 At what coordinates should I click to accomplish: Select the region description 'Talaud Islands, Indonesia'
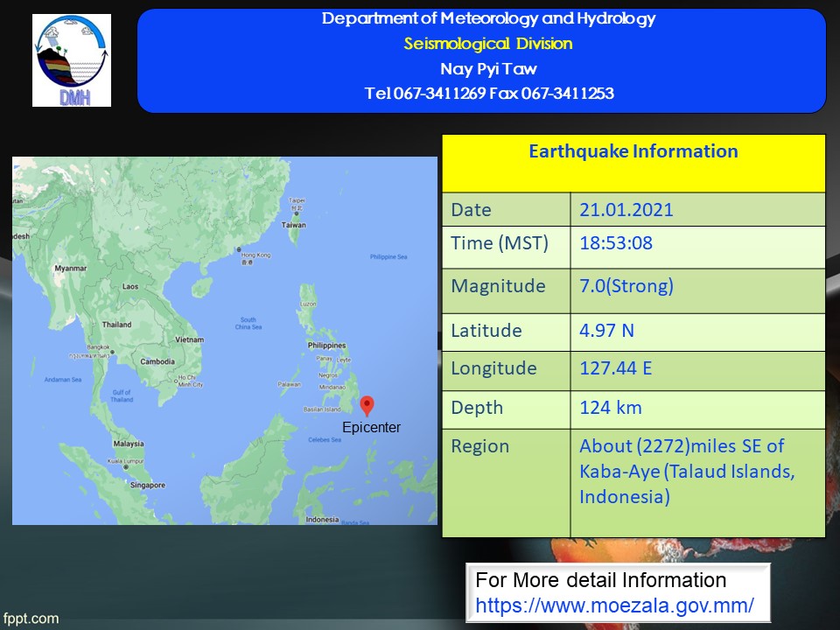tap(688, 484)
